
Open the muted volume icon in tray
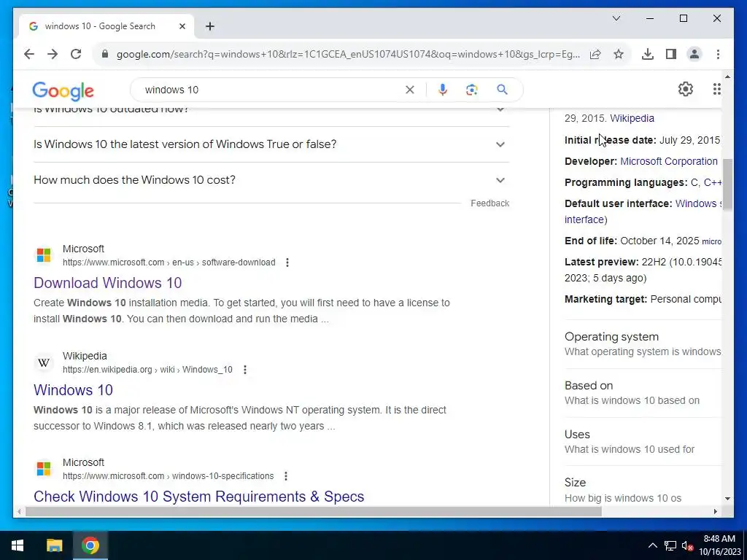(x=687, y=545)
